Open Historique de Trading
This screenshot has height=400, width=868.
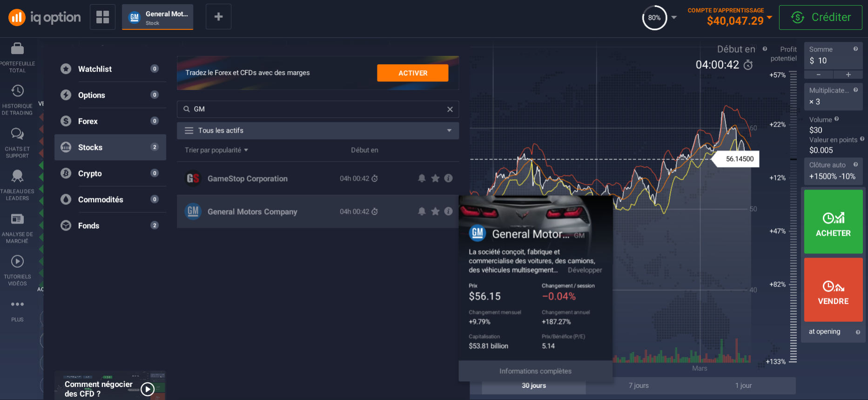pyautogui.click(x=18, y=100)
